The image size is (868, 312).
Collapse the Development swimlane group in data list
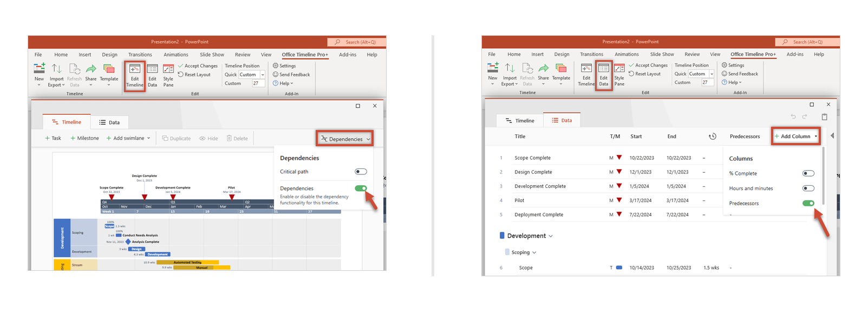[551, 236]
